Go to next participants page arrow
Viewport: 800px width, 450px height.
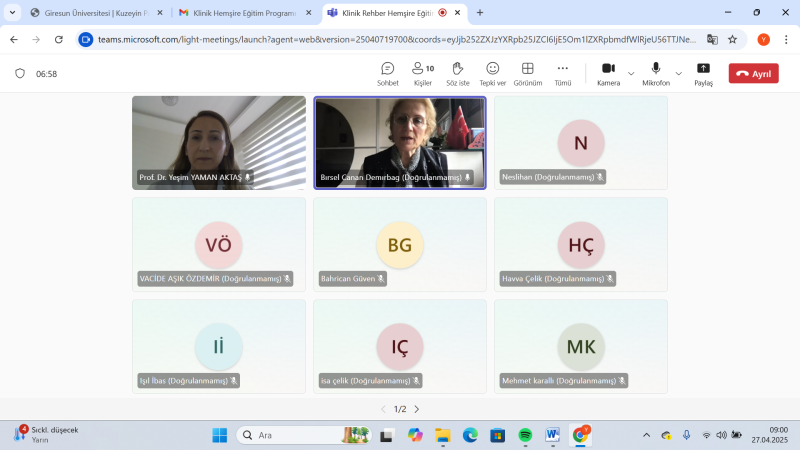pos(417,409)
